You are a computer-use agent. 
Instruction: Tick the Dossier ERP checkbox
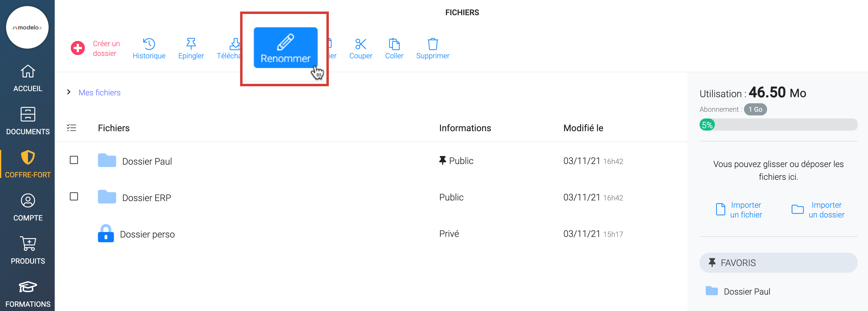click(x=74, y=196)
